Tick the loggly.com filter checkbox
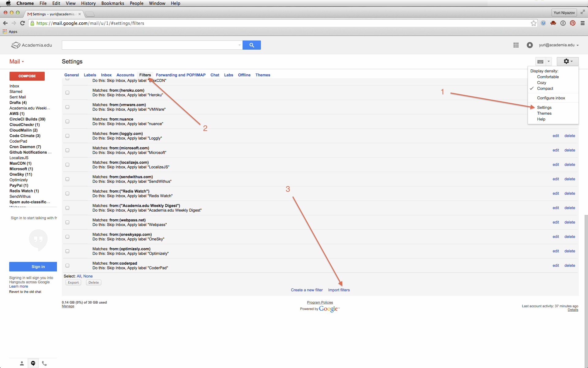Image resolution: width=588 pixels, height=368 pixels. [x=67, y=136]
